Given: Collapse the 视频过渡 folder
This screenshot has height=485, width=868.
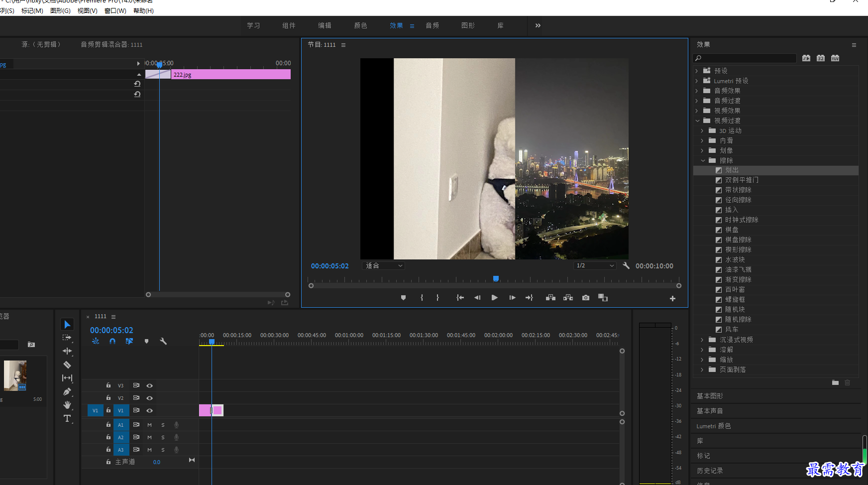Looking at the screenshot, I should click(x=697, y=121).
